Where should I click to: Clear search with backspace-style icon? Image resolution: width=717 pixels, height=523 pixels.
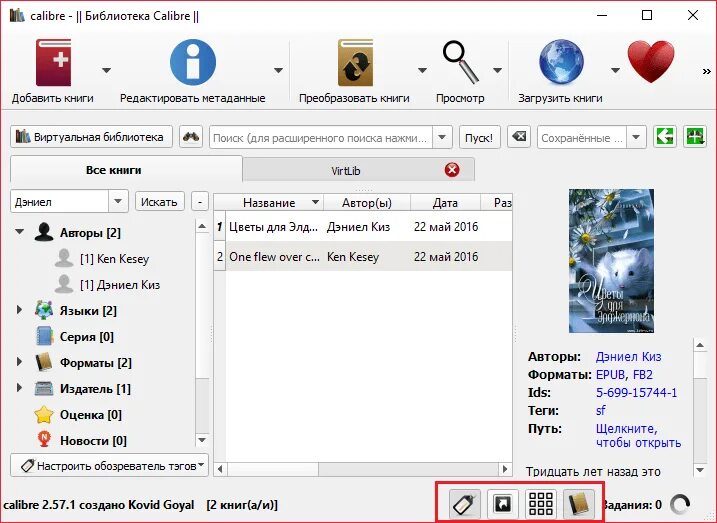click(x=519, y=137)
